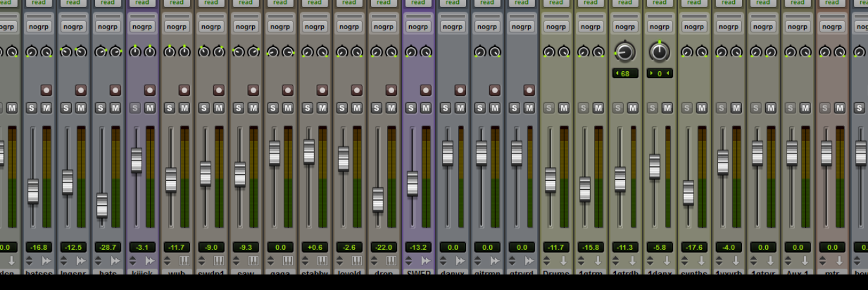868x290 pixels.
Task: Mute the -28.7 track
Action: coord(115,108)
